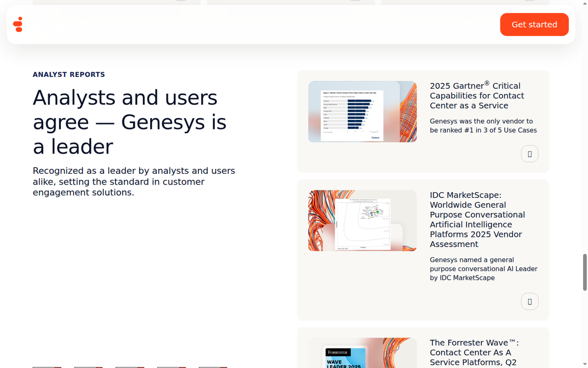
Task: Click the scrollbar up arrow
Action: point(585,3)
